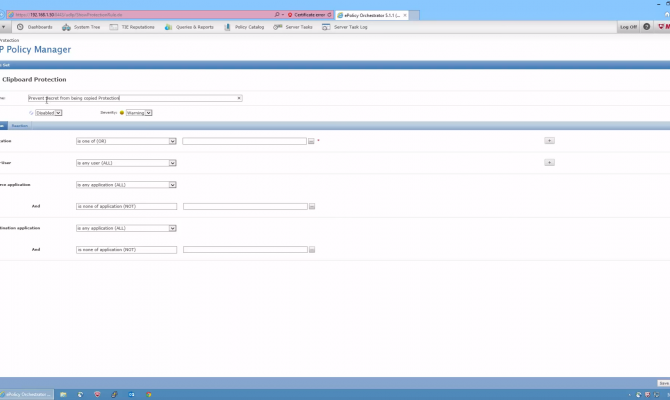Select the ePolicy Orchestrator browser tab
Screen dimensions: 670x400
[x=370, y=15]
